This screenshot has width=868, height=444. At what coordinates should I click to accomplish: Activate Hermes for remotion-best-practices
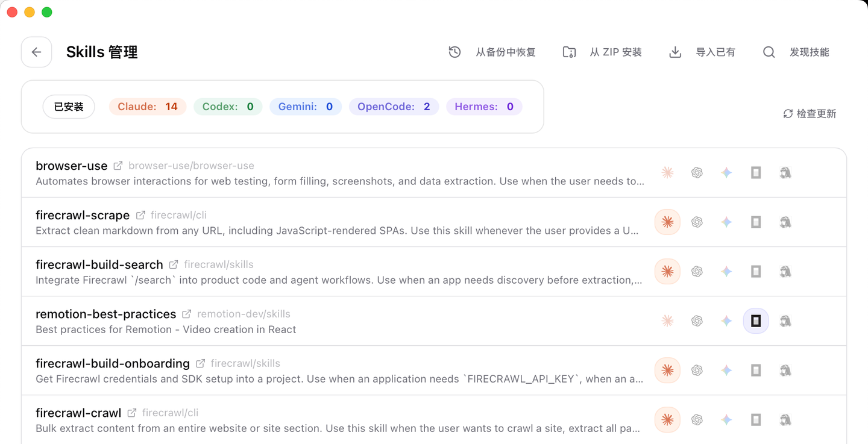(785, 321)
